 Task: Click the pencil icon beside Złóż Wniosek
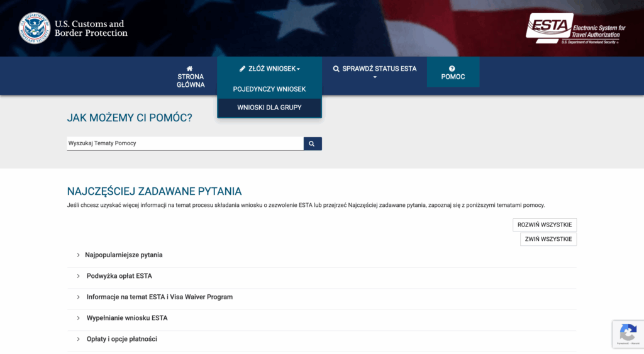click(243, 69)
